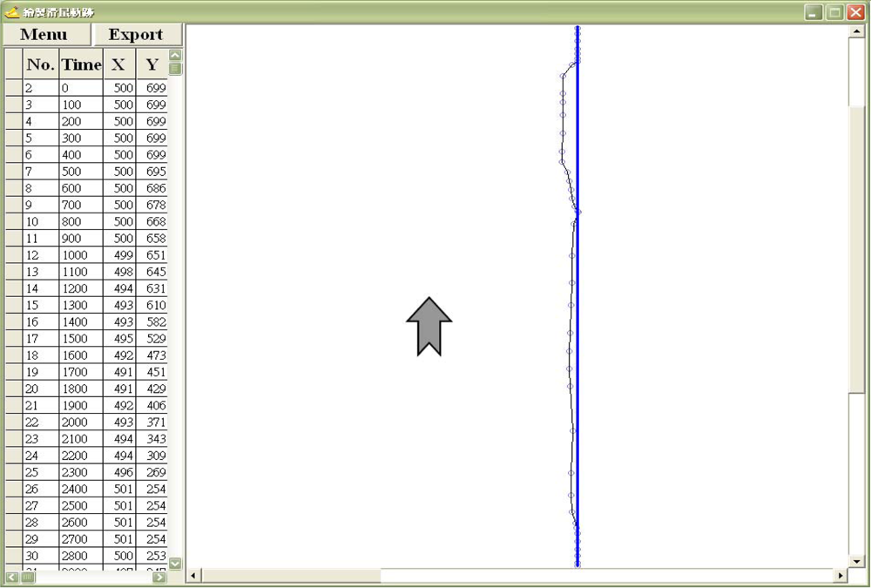Image resolution: width=871 pixels, height=588 pixels.
Task: Click Y cell with value 686
Action: tap(152, 188)
